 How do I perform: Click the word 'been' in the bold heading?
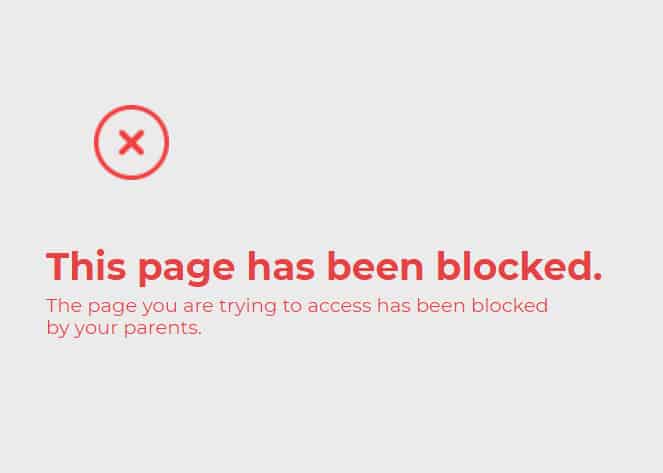[x=375, y=265]
